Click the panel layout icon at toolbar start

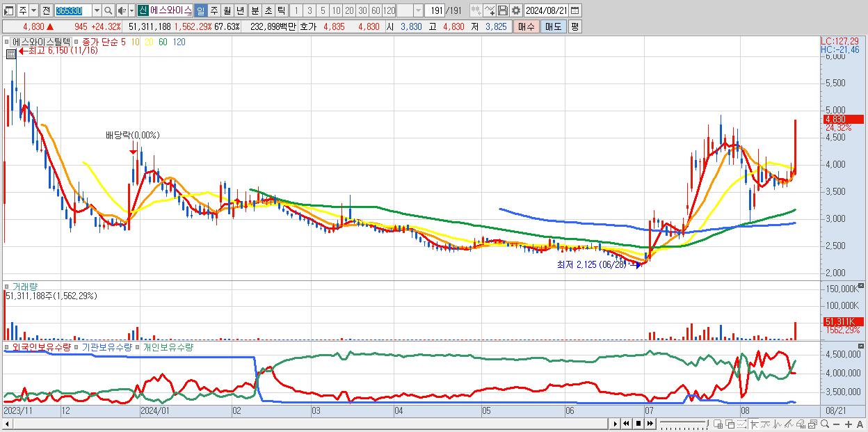tap(9, 10)
